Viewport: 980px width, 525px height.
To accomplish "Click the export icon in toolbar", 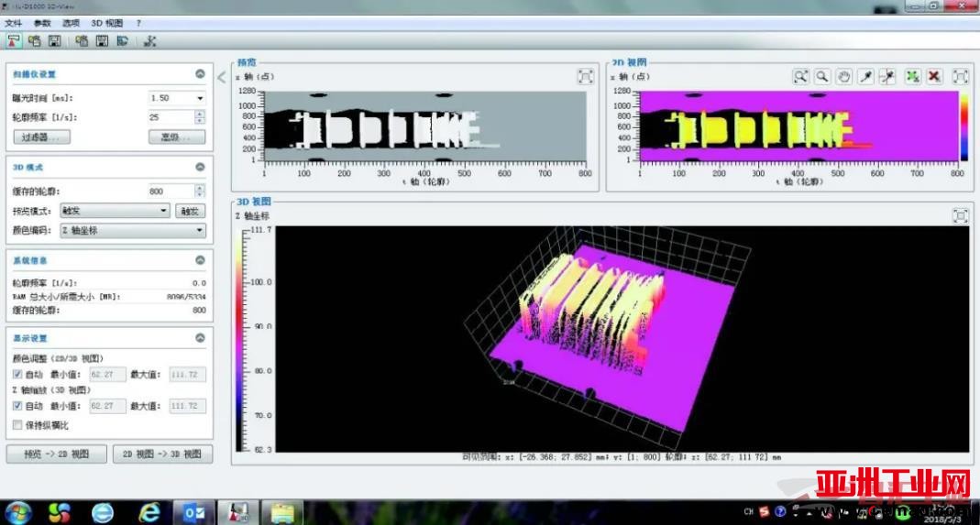I will coord(123,41).
